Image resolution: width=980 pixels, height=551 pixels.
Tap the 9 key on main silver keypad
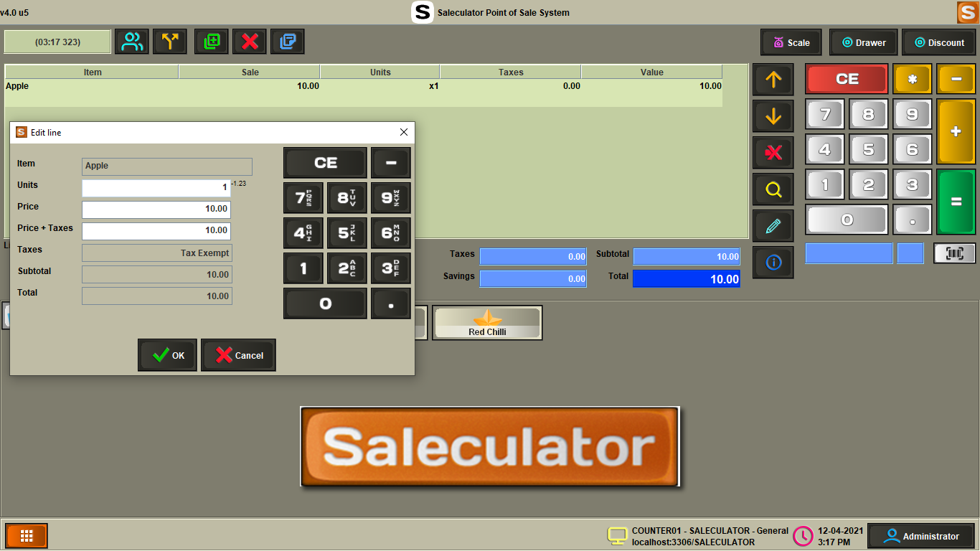click(x=913, y=114)
